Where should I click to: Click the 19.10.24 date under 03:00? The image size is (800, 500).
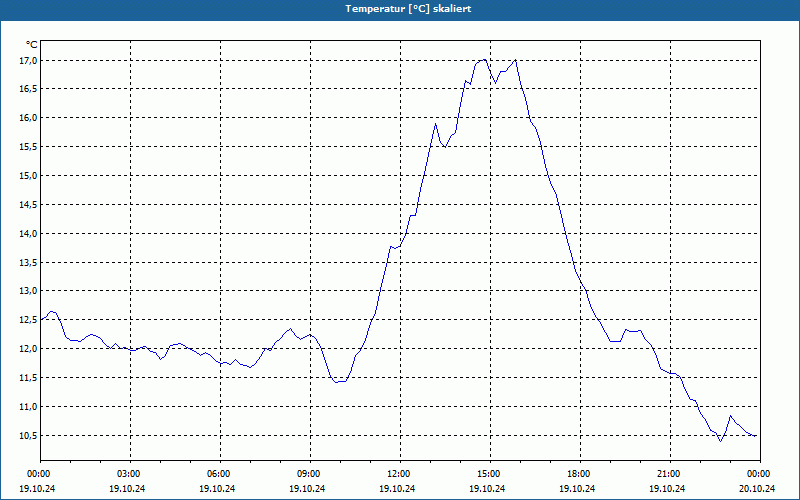pyautogui.click(x=128, y=488)
